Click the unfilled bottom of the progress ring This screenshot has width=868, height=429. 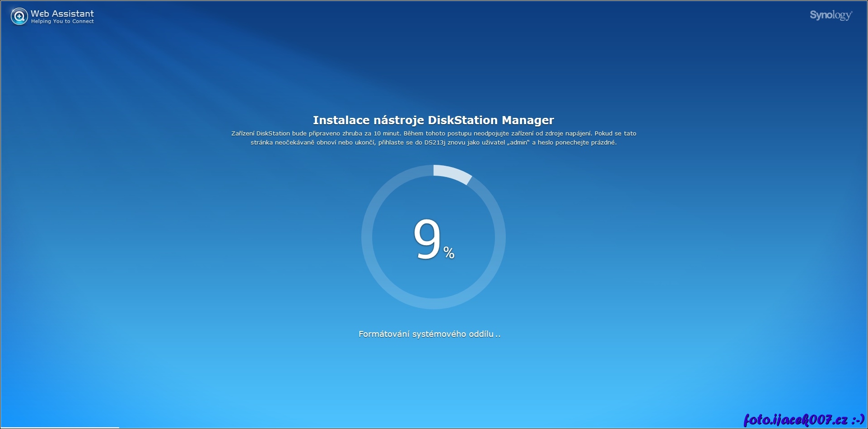coord(434,303)
